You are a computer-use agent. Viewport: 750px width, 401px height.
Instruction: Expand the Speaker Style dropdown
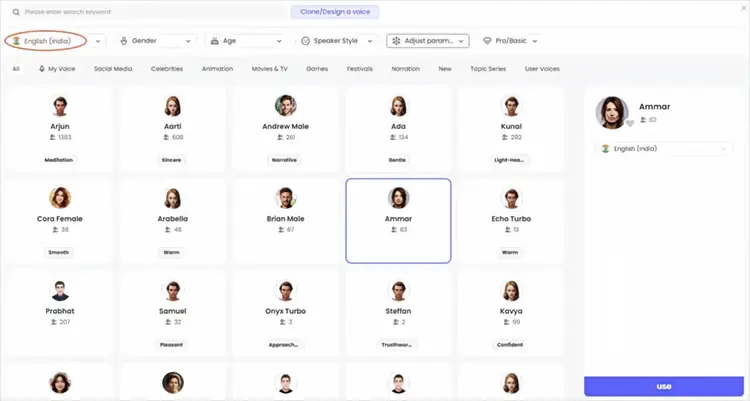(337, 41)
